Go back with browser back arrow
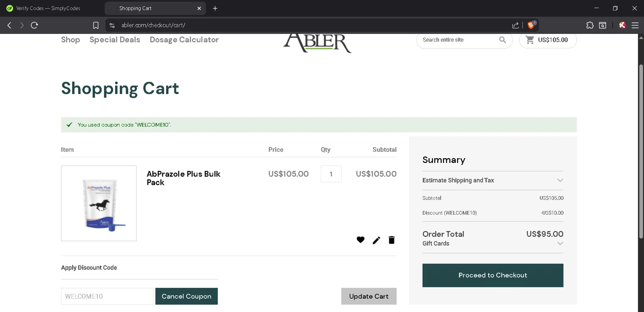Screen dimensions: 644x312 click(9, 25)
